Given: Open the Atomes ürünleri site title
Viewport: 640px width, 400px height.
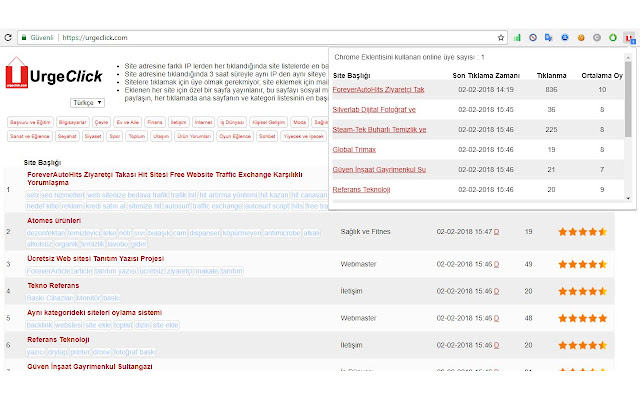Looking at the screenshot, I should (x=54, y=221).
